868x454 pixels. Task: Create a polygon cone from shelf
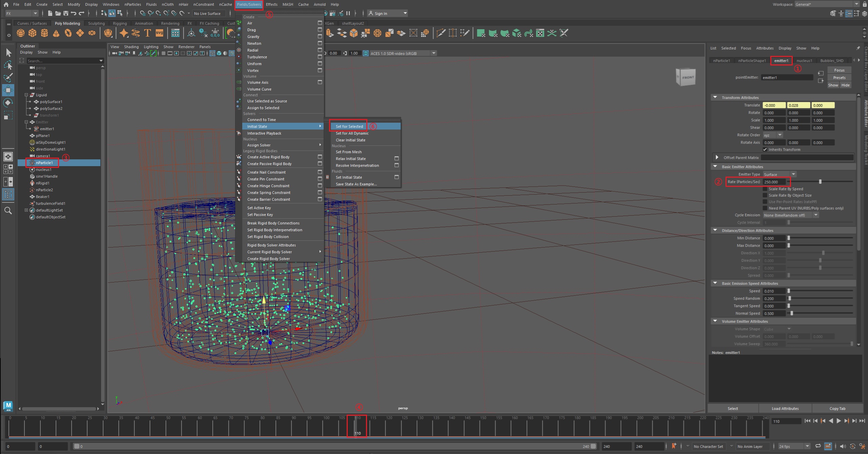pyautogui.click(x=56, y=33)
